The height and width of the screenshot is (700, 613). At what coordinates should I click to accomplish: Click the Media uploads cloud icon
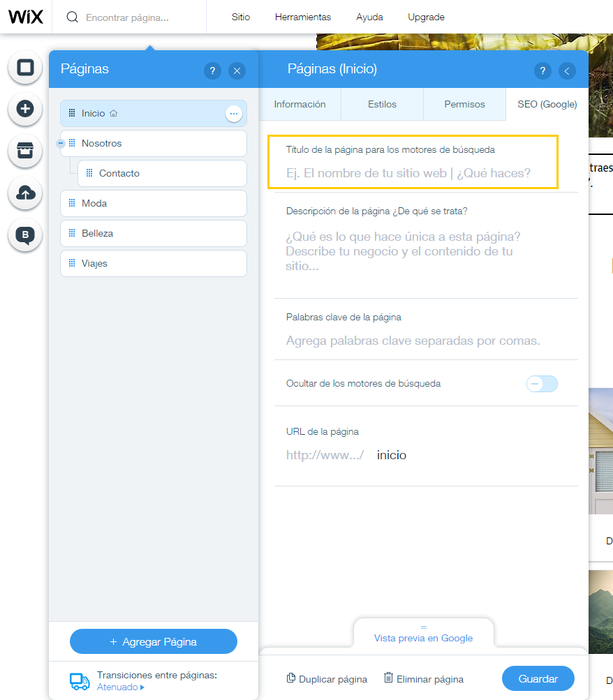tap(24, 193)
